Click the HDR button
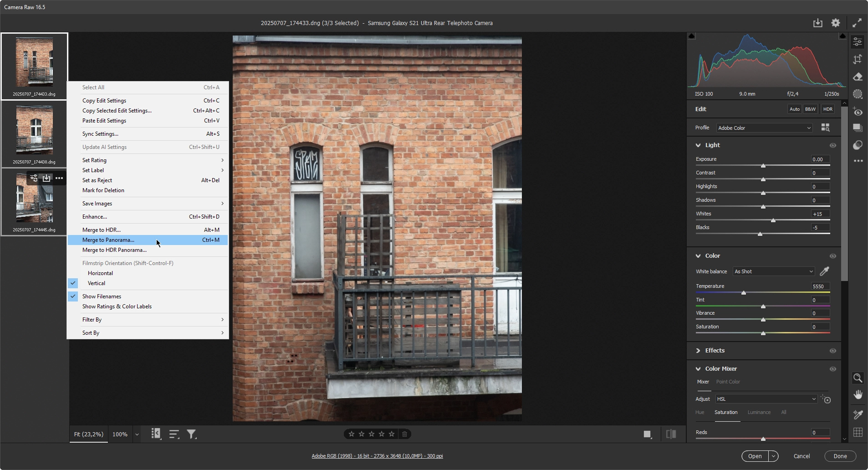Image resolution: width=868 pixels, height=470 pixels. click(828, 109)
